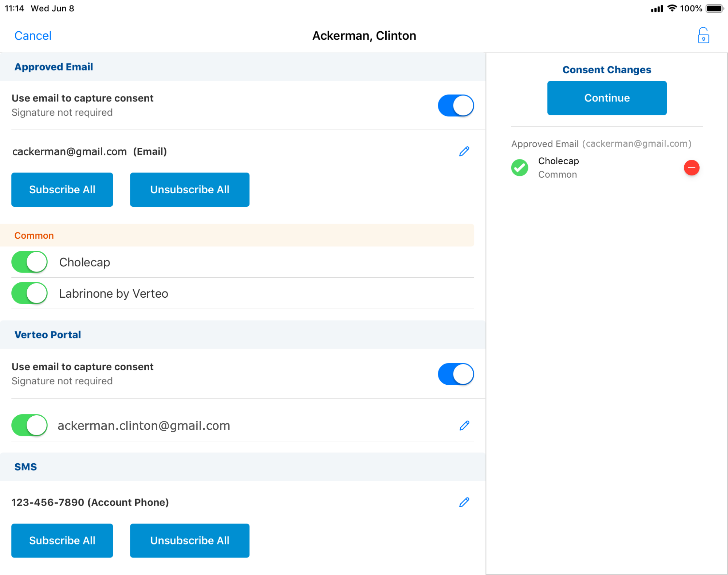Switch off ackerman.clinton@gmail.com toggle
The height and width of the screenshot is (575, 728).
coord(29,425)
